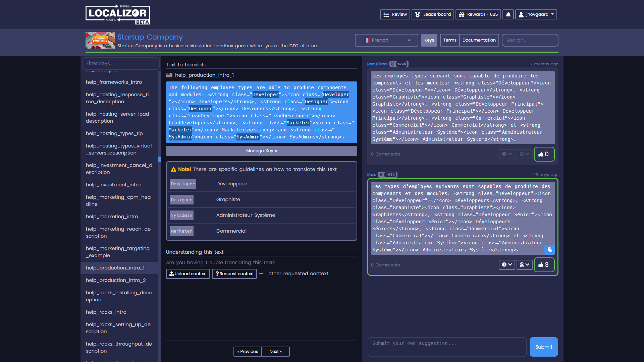Open comments on Kaze's suggestion

click(x=385, y=265)
